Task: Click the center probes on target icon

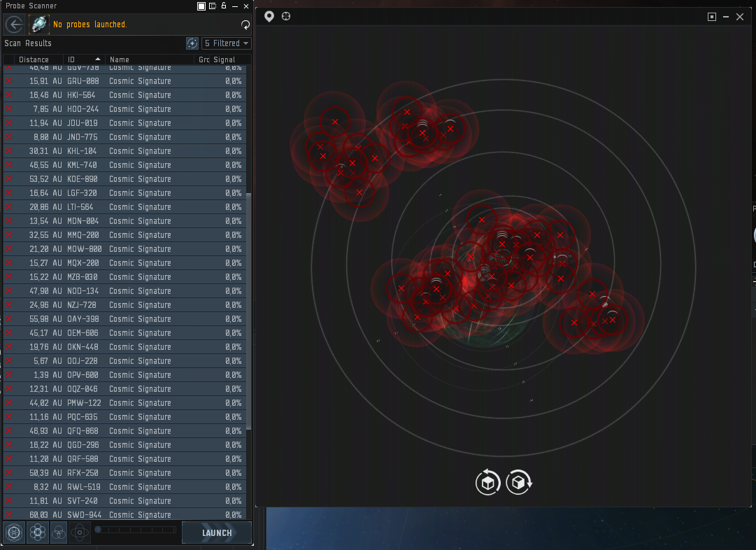Action: pos(80,533)
